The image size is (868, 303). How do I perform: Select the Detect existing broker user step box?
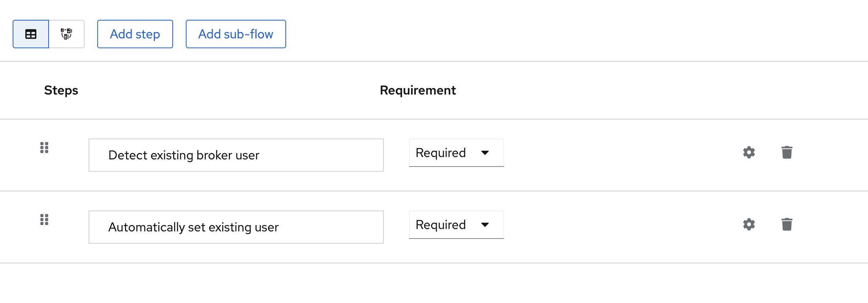coord(236,155)
